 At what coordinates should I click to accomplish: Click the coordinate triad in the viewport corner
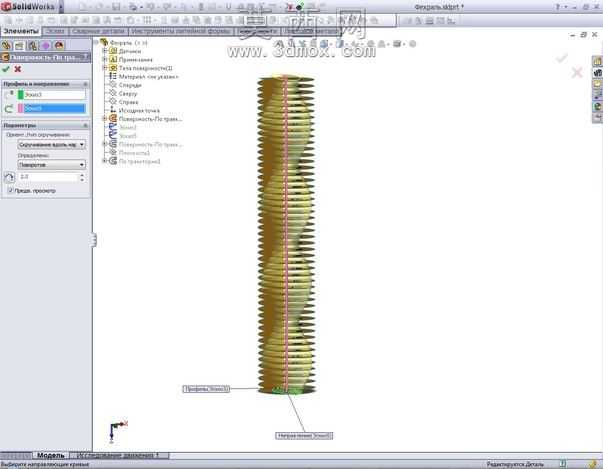click(118, 431)
